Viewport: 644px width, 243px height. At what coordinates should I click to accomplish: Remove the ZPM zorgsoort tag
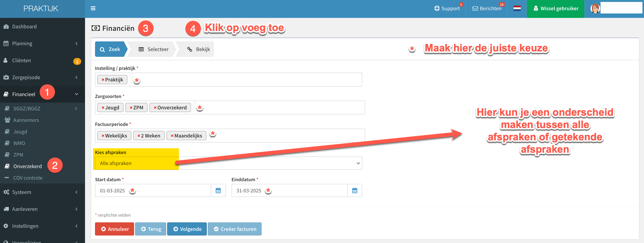click(x=131, y=108)
